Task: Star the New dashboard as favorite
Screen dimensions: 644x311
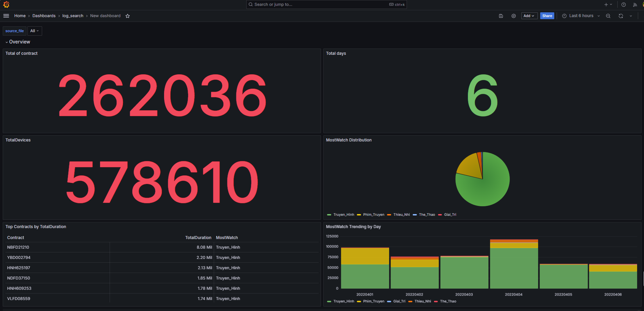Action: click(127, 16)
